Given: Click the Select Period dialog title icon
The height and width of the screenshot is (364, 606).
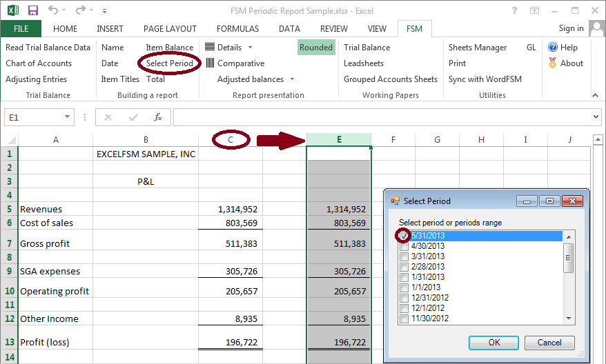Looking at the screenshot, I should [x=395, y=201].
